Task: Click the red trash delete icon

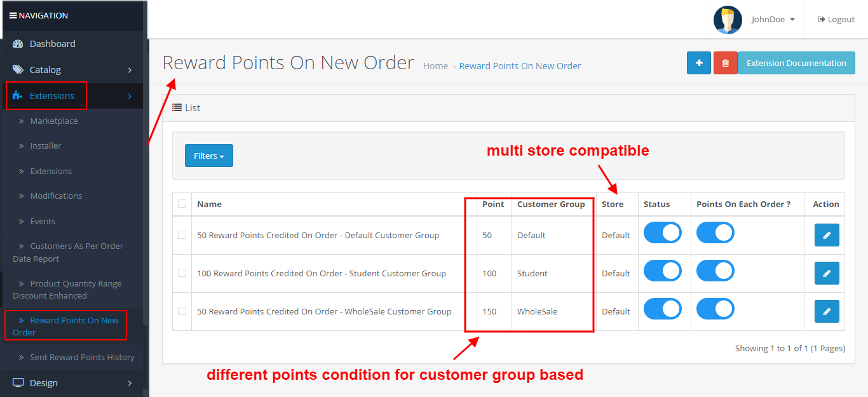Action: (725, 64)
